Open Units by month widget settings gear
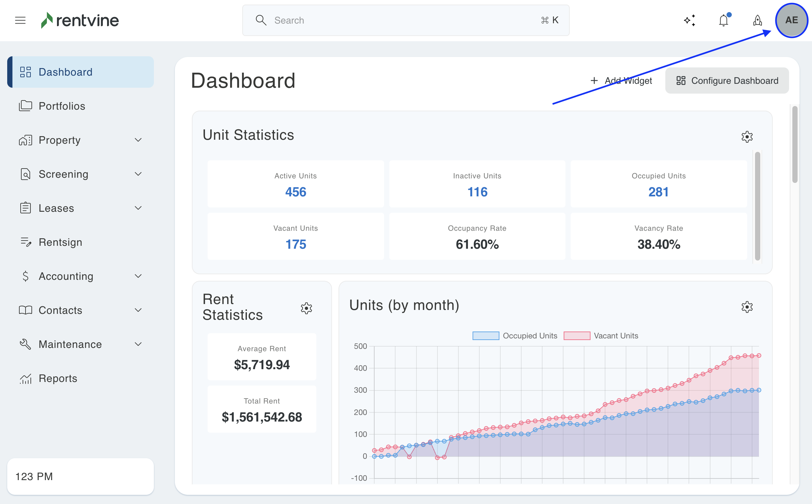 click(x=747, y=307)
